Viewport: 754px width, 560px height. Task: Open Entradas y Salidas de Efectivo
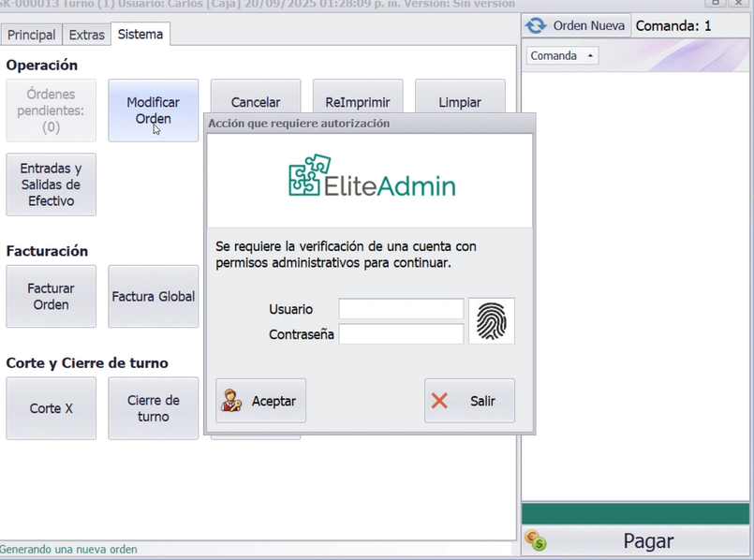pyautogui.click(x=51, y=184)
